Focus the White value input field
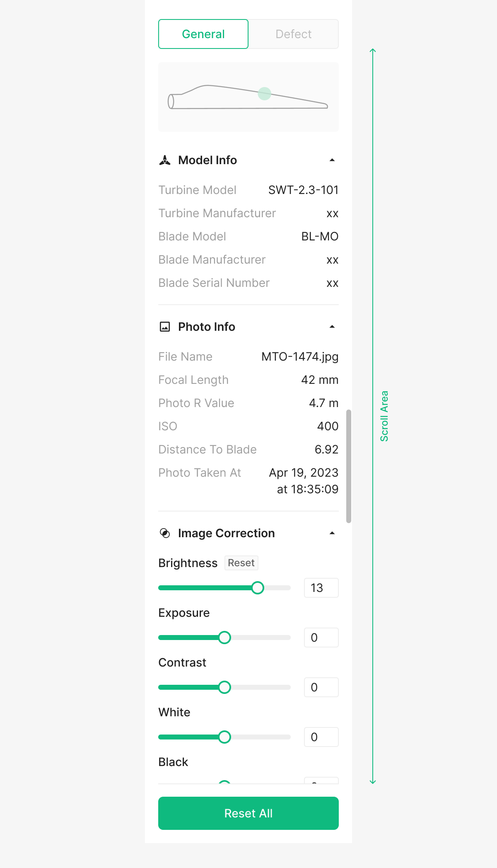This screenshot has width=497, height=868. tap(321, 737)
